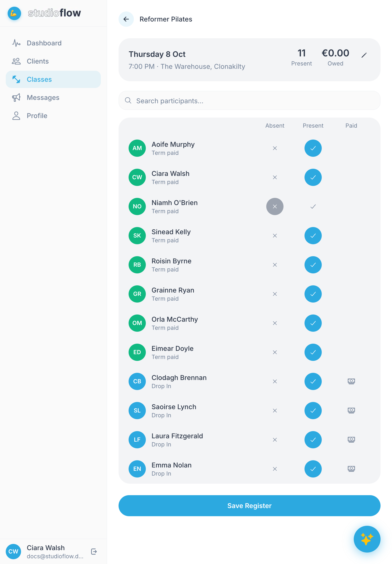The width and height of the screenshot is (392, 564).
Task: Toggle Sinead Kelly's present checkmark
Action: (313, 236)
